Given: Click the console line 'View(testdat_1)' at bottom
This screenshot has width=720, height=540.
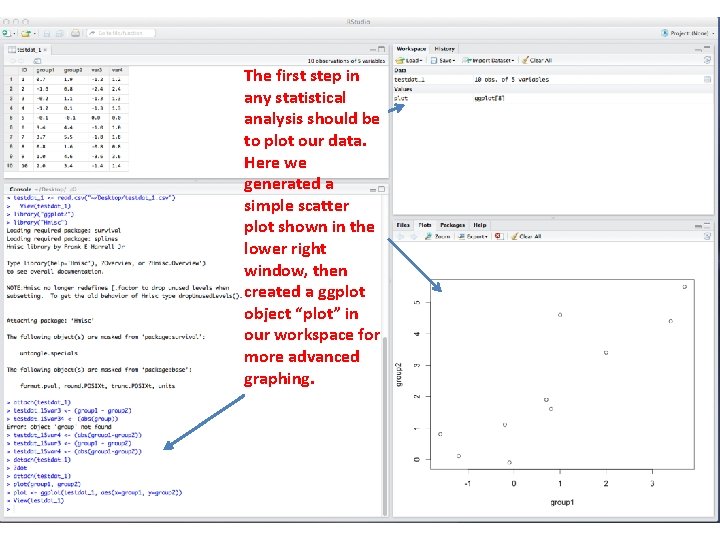Looking at the screenshot, I should coord(39,501).
